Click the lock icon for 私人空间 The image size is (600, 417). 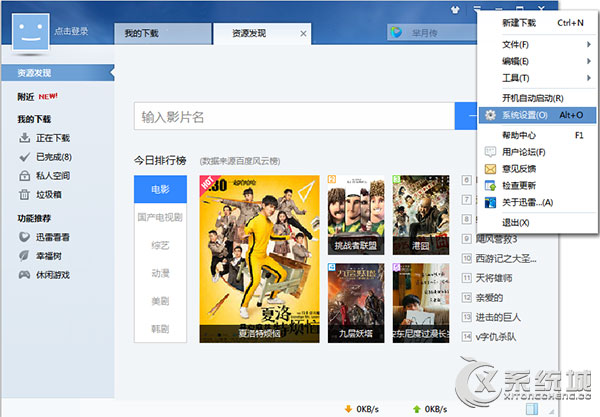[x=24, y=176]
